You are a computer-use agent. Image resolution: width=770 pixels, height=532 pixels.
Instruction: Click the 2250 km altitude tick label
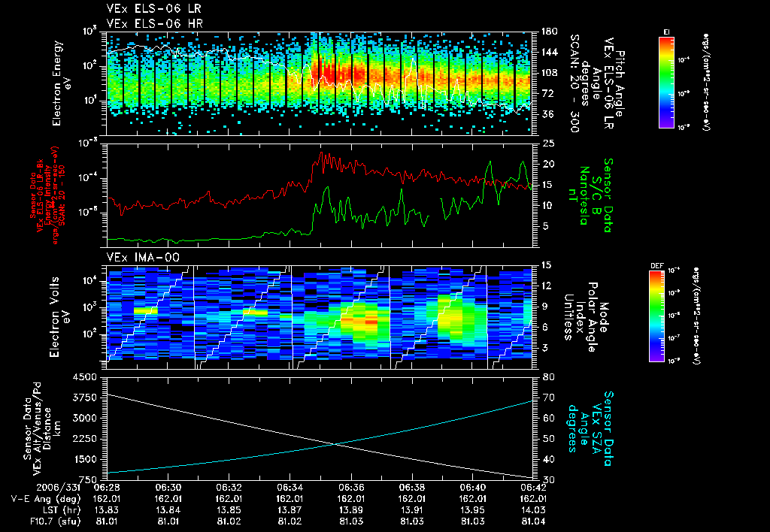coord(84,439)
